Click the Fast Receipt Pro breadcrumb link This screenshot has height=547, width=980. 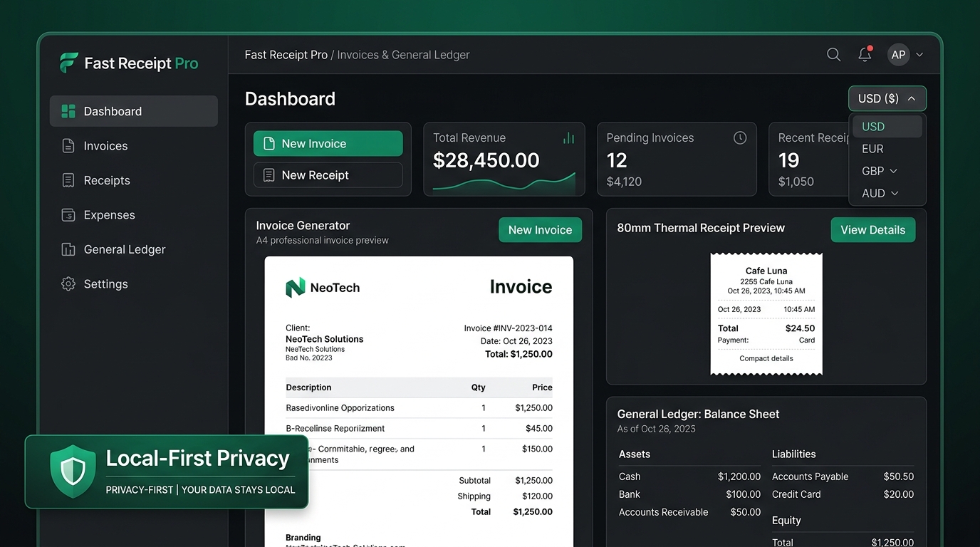pos(286,55)
